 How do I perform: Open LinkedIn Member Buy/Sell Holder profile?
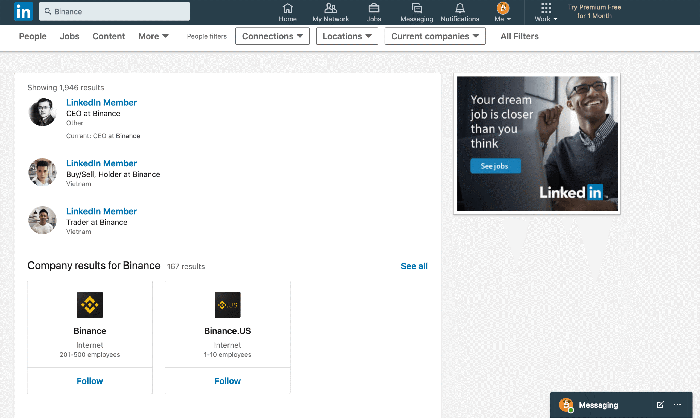[101, 163]
